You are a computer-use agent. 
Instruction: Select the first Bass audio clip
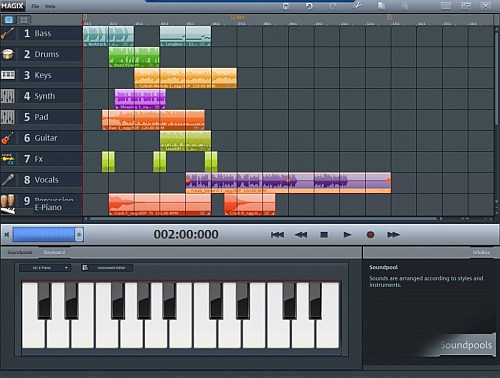(x=108, y=36)
